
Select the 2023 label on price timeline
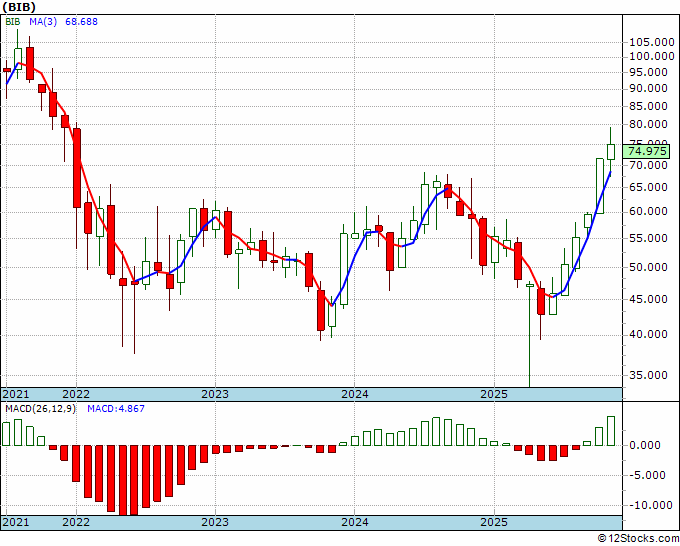coord(215,394)
